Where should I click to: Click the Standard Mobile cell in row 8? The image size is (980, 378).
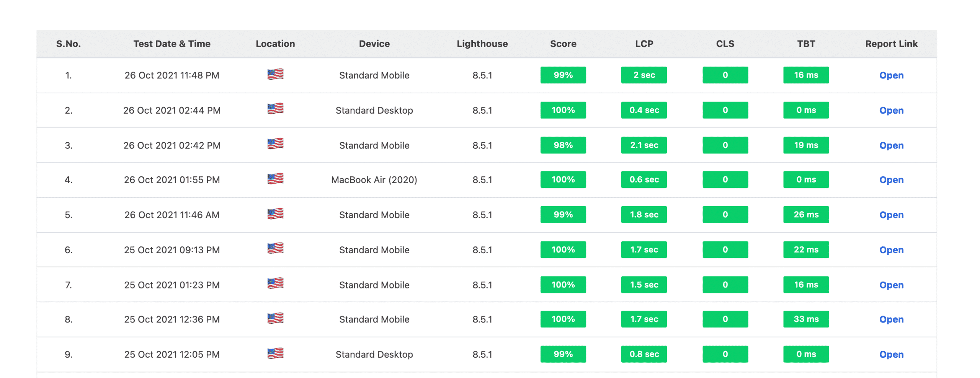[374, 319]
